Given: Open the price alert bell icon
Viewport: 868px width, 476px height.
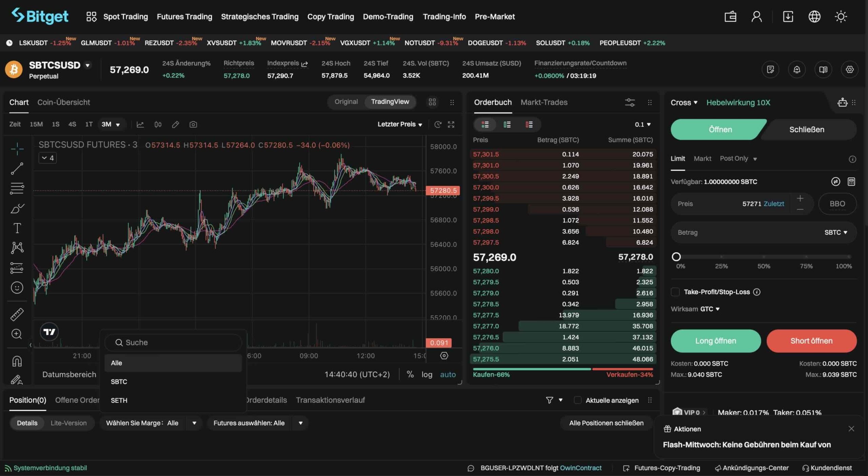Looking at the screenshot, I should click(796, 70).
